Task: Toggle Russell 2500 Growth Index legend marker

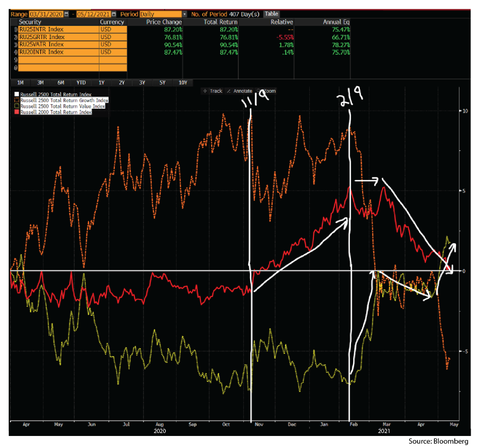Action: pyautogui.click(x=17, y=100)
